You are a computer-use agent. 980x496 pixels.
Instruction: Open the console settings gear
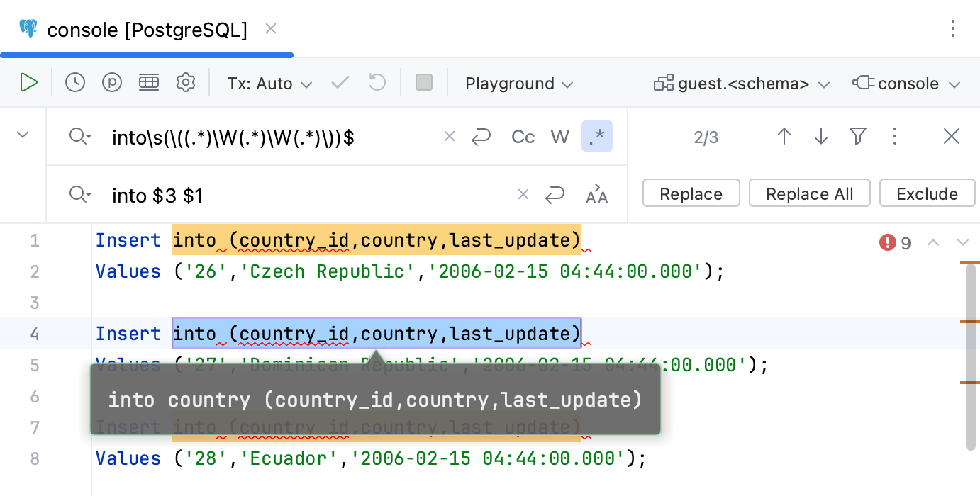coord(186,83)
